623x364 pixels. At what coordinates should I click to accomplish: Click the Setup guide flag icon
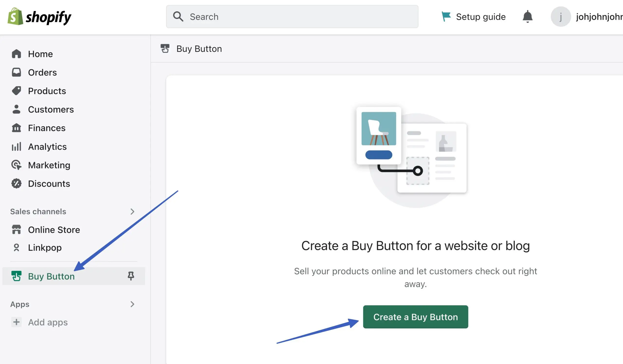point(446,17)
